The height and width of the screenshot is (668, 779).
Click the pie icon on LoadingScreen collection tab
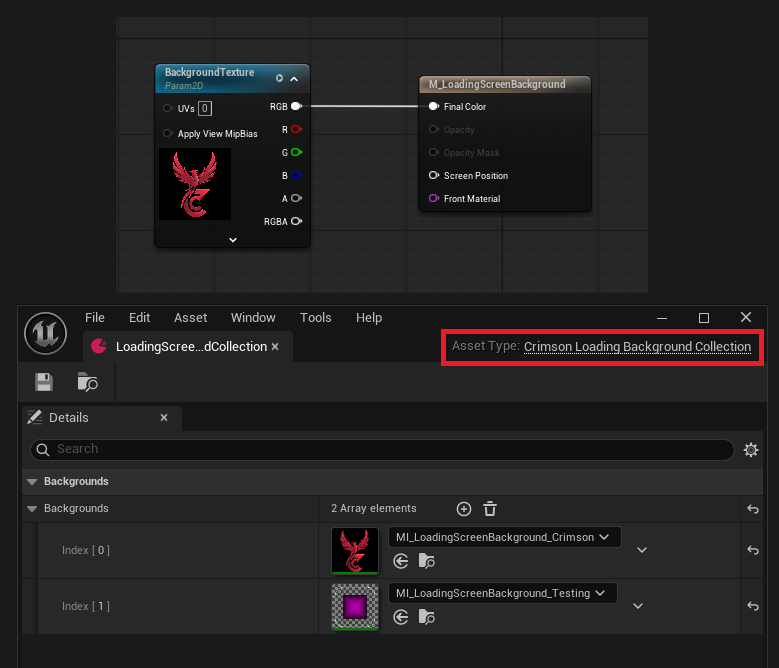99,346
